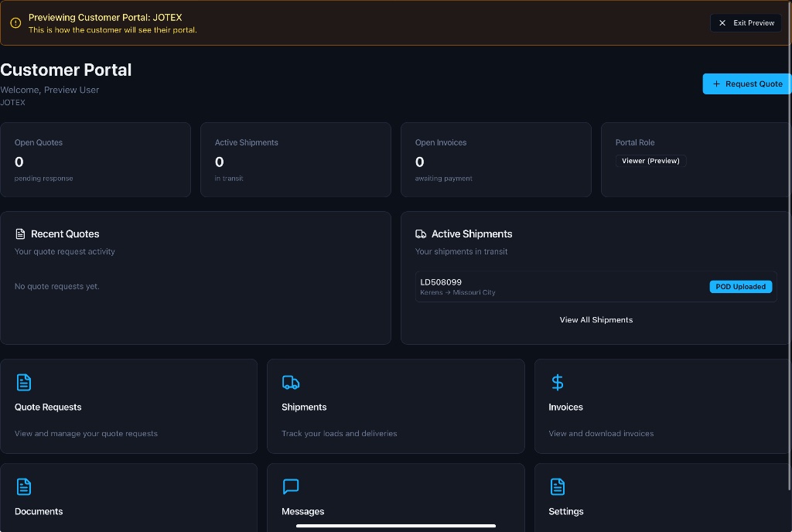Click the Quote Requests document icon
The width and height of the screenshot is (792, 532).
(24, 382)
